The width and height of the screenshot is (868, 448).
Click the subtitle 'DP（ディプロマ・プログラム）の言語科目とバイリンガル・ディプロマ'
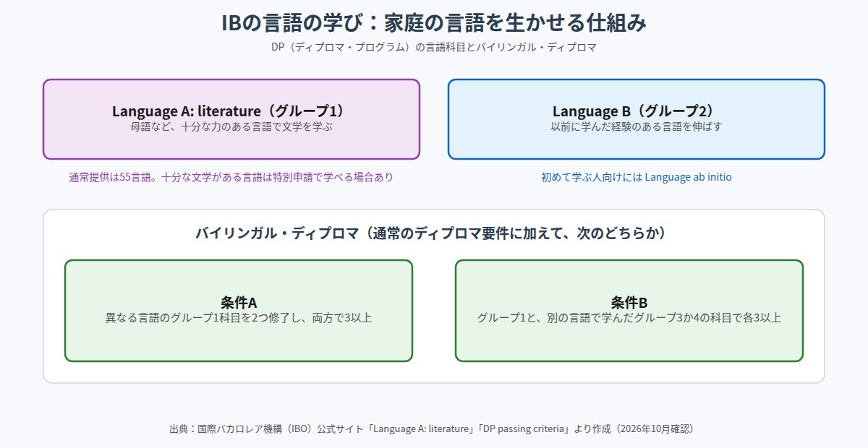tap(434, 47)
